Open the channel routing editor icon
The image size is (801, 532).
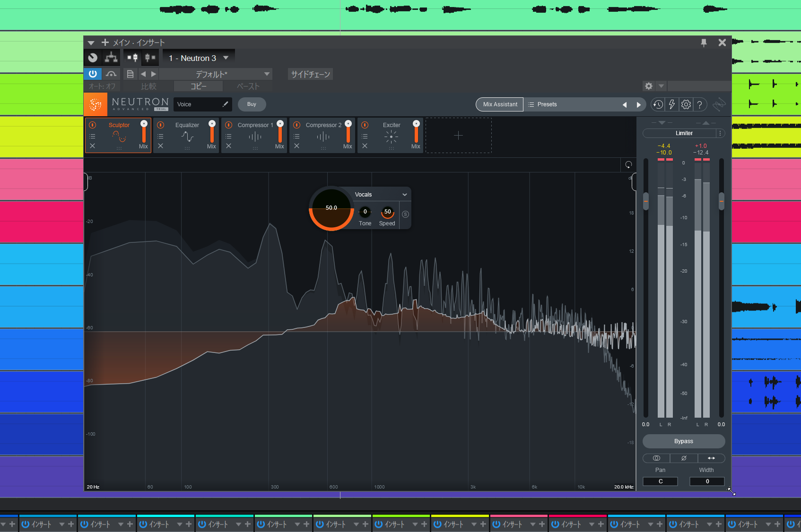pos(111,58)
